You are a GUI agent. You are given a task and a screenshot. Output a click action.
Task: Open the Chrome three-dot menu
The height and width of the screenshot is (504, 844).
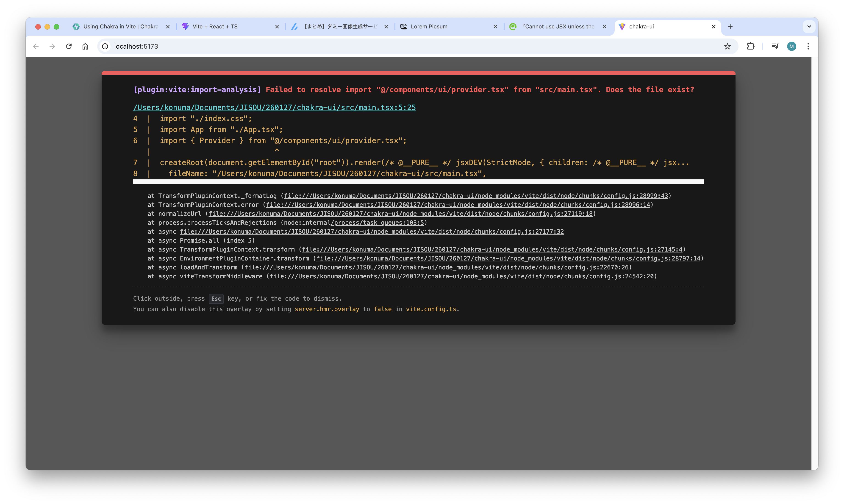click(808, 46)
